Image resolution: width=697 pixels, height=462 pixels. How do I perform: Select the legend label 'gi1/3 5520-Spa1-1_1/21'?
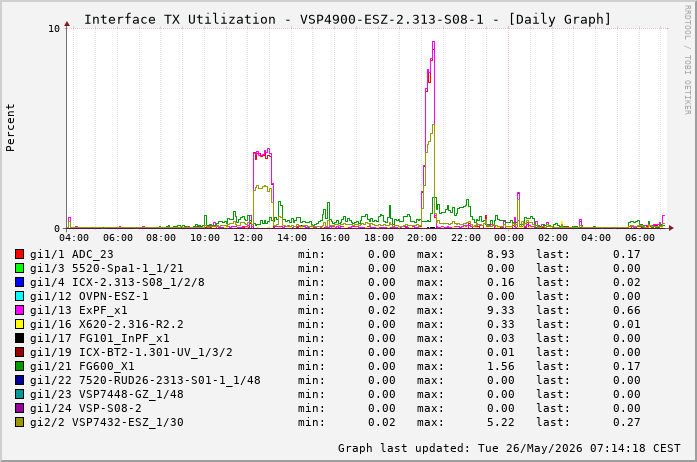point(107,268)
